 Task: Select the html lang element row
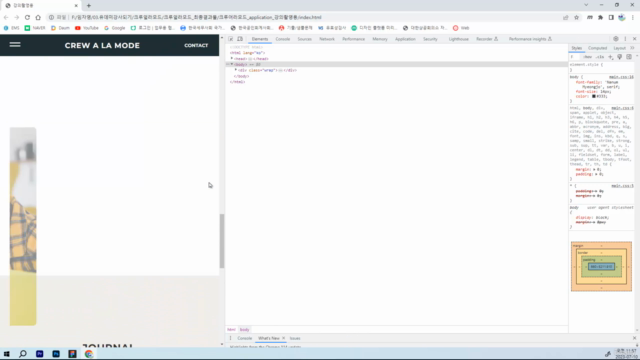pos(247,53)
